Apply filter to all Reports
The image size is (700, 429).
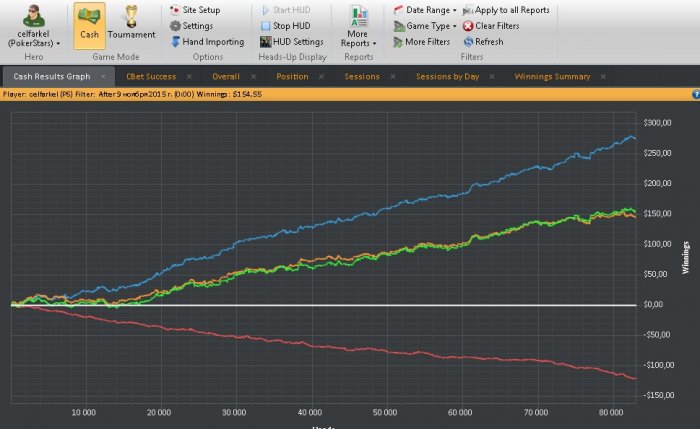506,10
